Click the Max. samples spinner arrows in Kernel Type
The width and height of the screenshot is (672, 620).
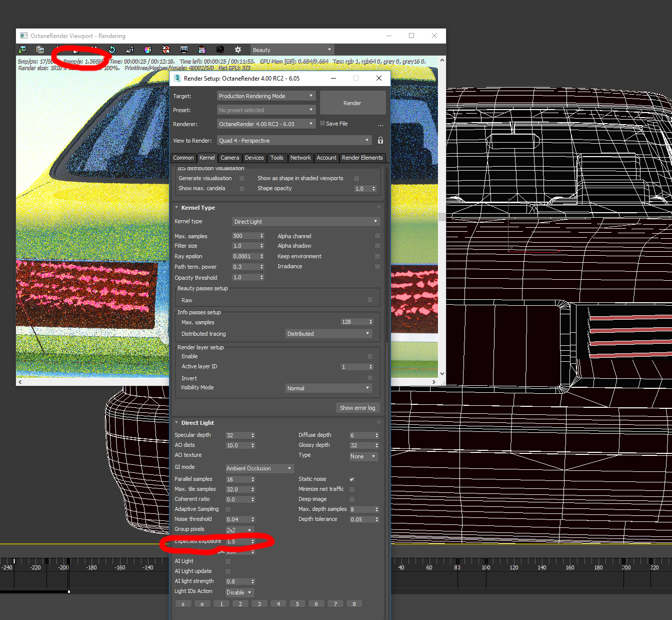pyautogui.click(x=261, y=236)
